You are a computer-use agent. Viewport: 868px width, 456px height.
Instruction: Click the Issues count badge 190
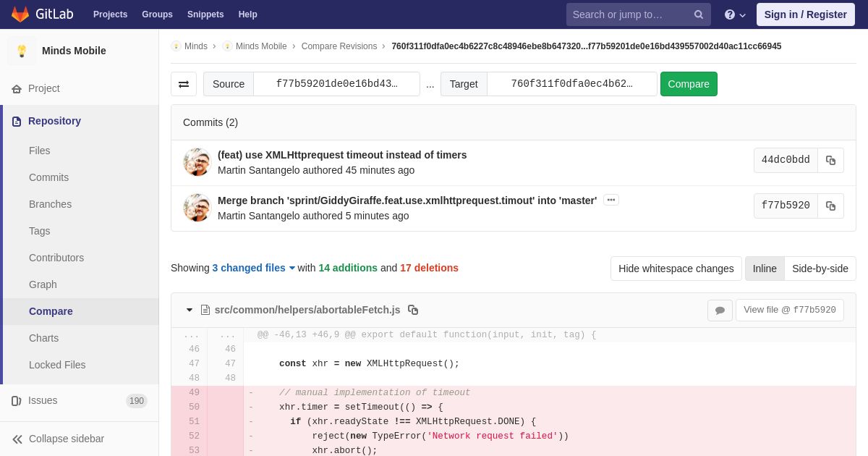pyautogui.click(x=137, y=401)
